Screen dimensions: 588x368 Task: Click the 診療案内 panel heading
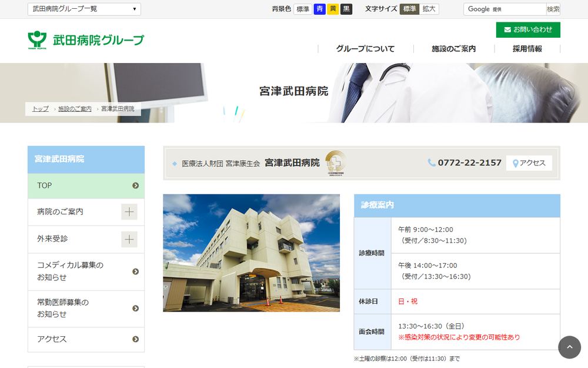click(457, 205)
